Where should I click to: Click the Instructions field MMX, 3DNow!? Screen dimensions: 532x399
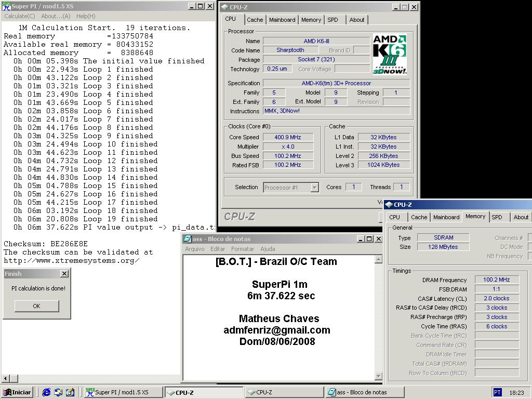(336, 111)
